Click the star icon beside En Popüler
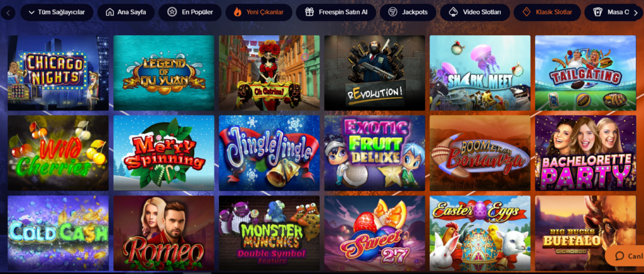Viewport: 644px width, 274px height. (172, 13)
